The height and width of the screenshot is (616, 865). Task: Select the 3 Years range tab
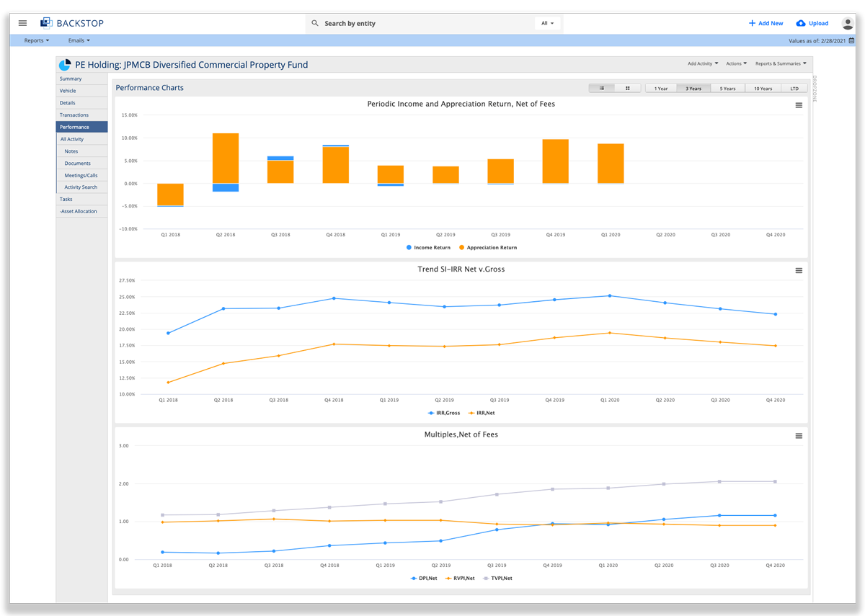pos(693,89)
